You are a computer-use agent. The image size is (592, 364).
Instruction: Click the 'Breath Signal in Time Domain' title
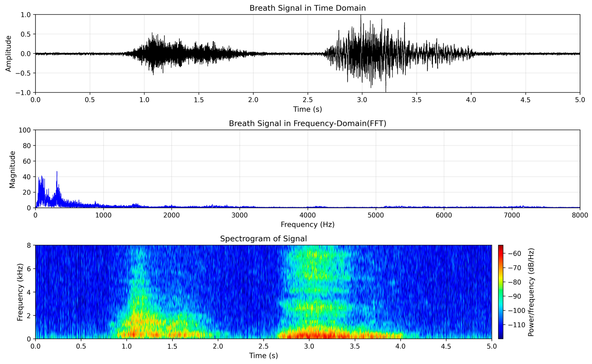click(x=308, y=8)
